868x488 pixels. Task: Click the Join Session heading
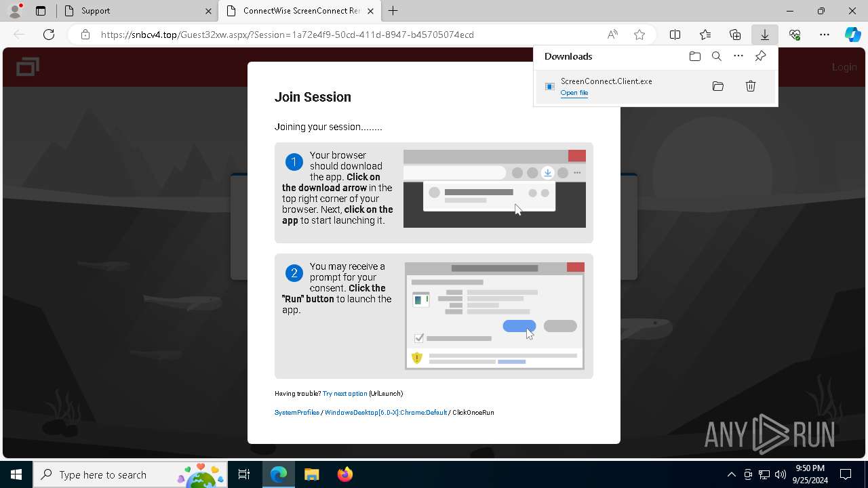coord(313,97)
